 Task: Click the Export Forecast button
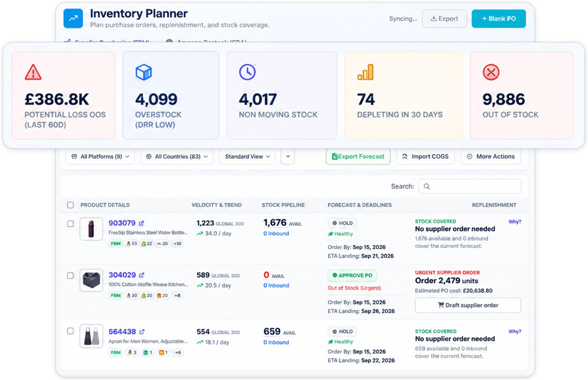[358, 157]
